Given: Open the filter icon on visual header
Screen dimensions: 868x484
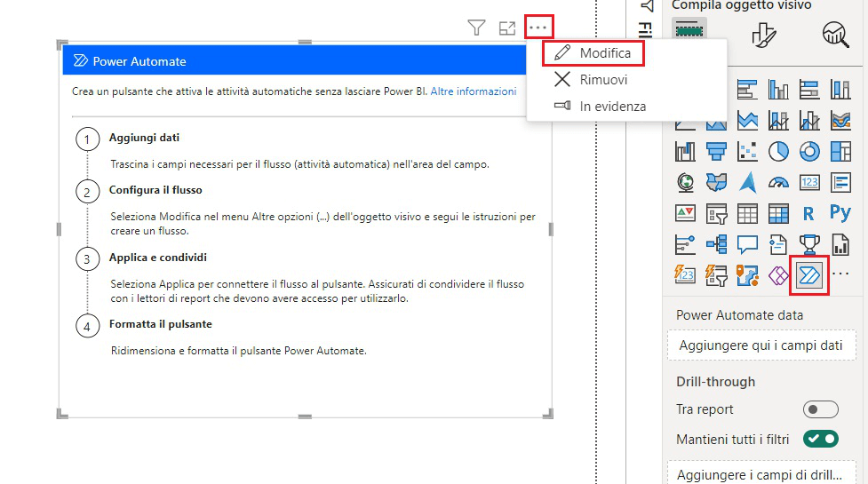Looking at the screenshot, I should click(x=476, y=28).
